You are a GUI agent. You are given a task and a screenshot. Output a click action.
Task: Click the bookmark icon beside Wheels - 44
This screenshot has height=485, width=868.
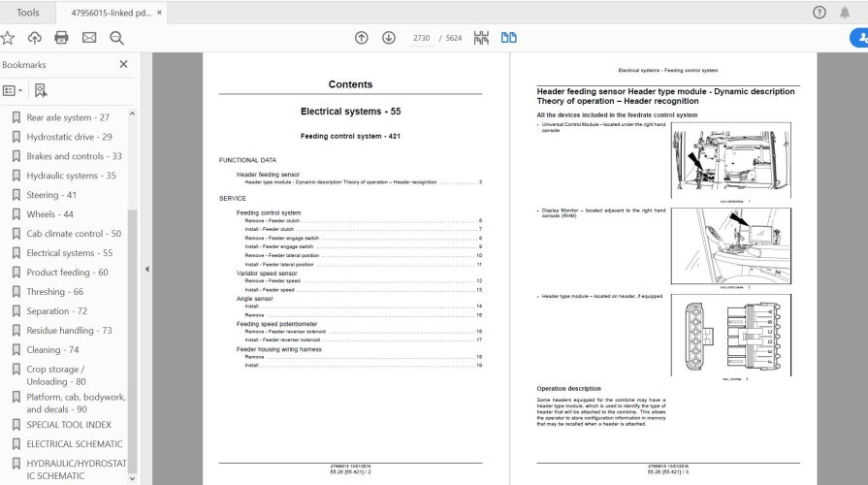click(x=16, y=214)
